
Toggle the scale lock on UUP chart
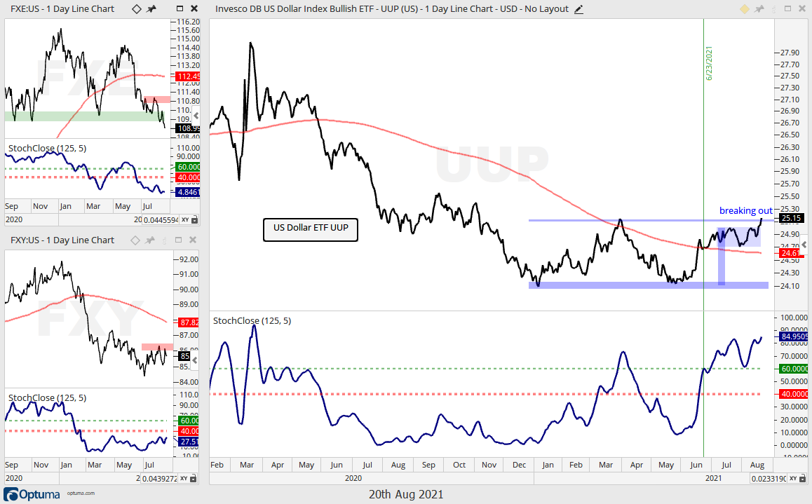(x=803, y=479)
